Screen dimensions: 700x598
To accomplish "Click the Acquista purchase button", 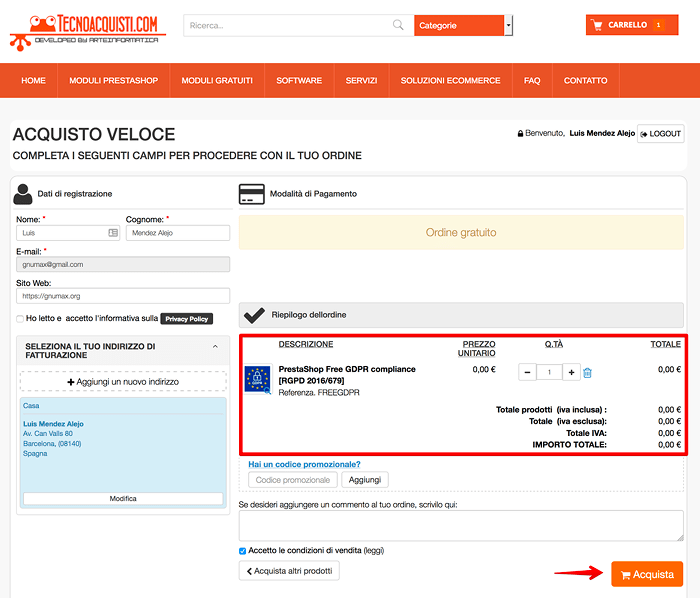I will click(x=647, y=574).
